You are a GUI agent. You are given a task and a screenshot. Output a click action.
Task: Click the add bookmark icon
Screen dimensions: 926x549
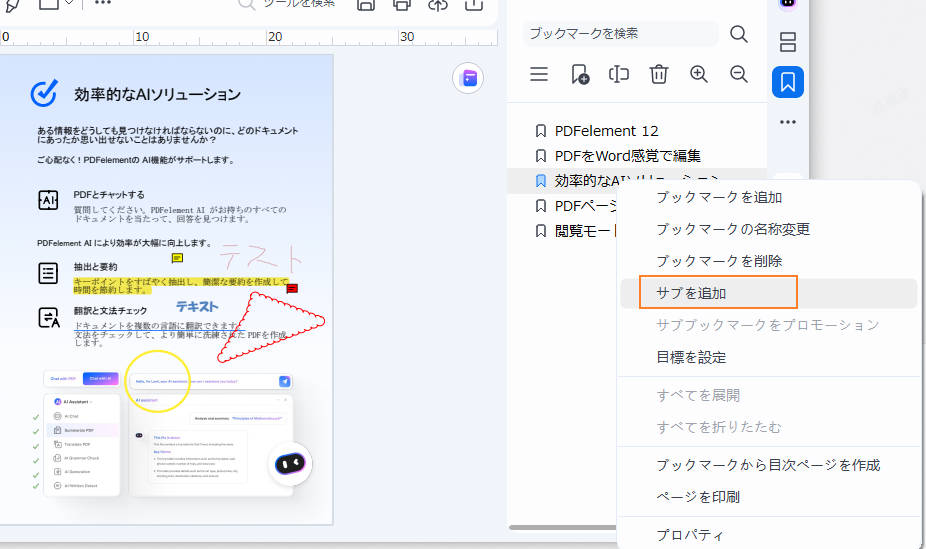[x=580, y=74]
